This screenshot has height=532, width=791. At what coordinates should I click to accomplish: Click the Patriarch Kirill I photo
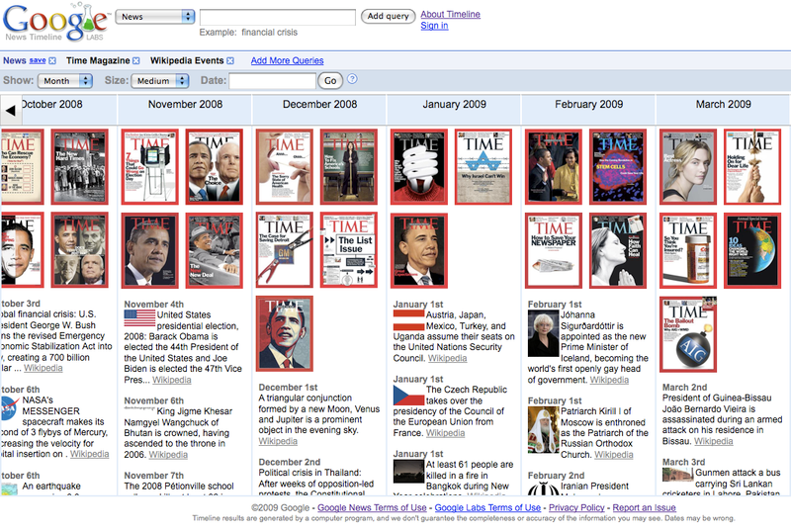(x=543, y=430)
